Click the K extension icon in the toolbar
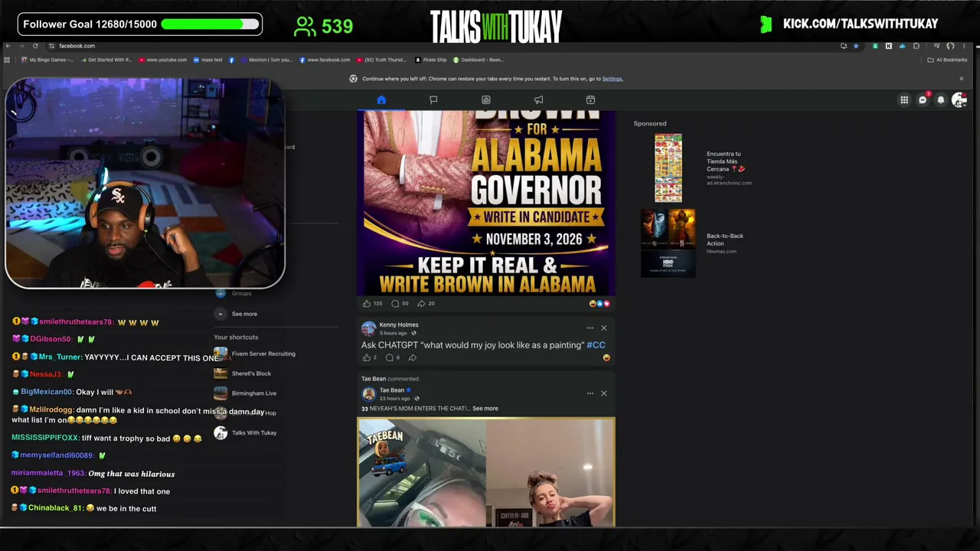The height and width of the screenshot is (551, 980). pyautogui.click(x=888, y=46)
